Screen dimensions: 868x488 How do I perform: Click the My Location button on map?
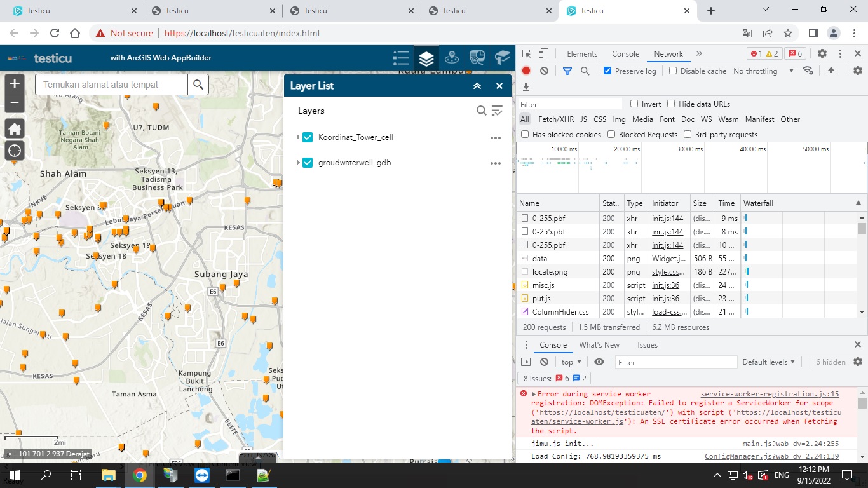[15, 151]
